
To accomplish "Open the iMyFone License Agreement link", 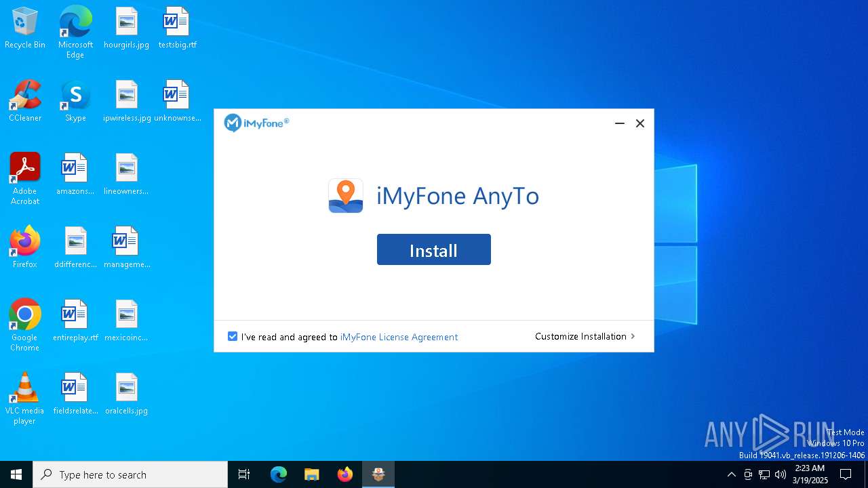I will tap(399, 337).
